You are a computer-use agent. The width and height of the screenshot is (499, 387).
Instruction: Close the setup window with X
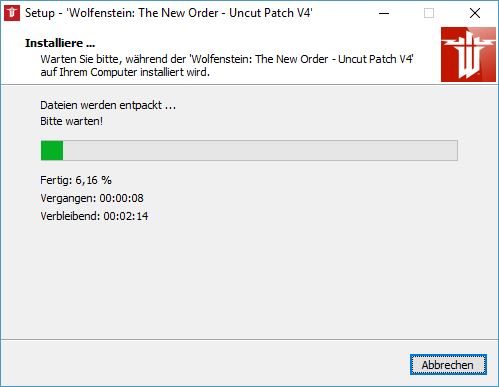(x=475, y=13)
